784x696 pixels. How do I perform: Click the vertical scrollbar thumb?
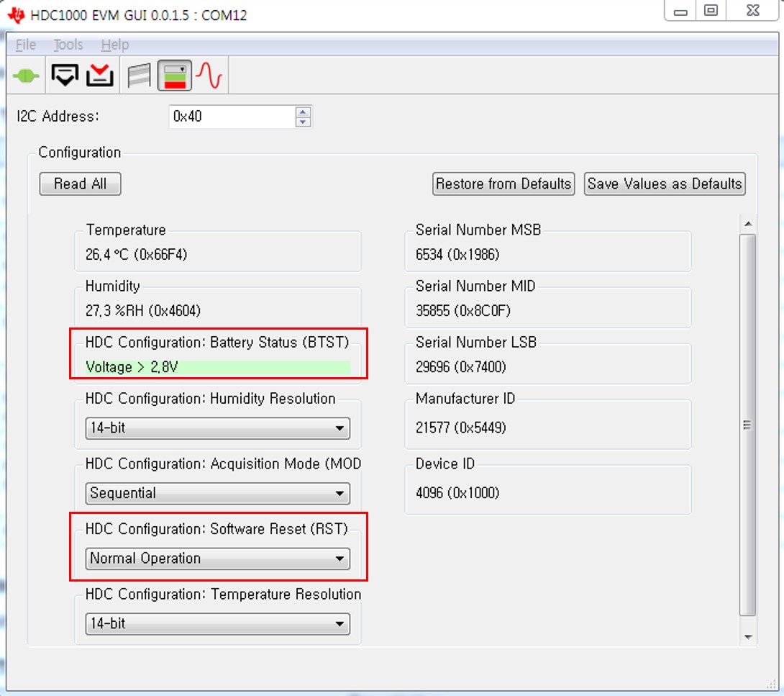(747, 425)
